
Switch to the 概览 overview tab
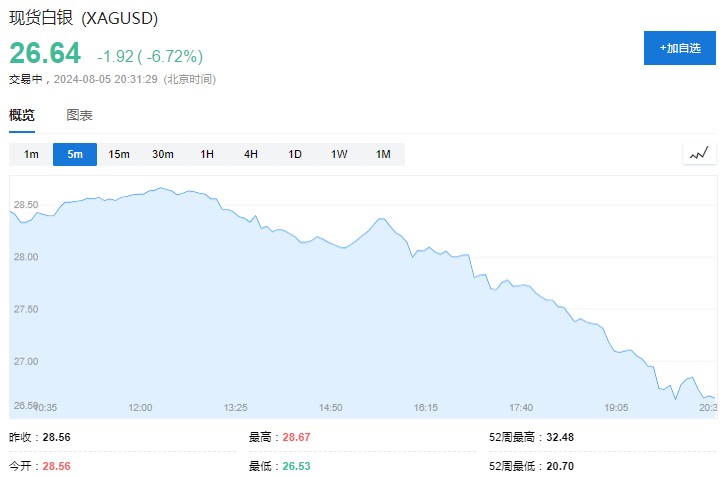pos(22,115)
